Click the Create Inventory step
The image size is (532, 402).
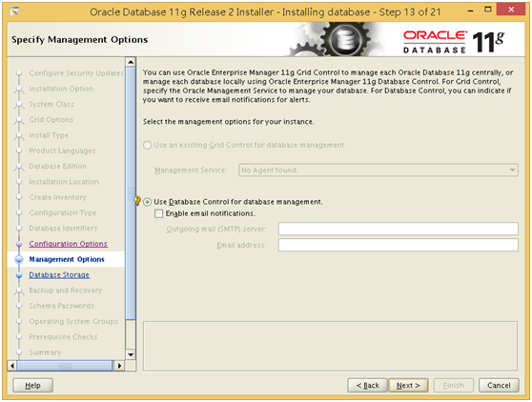click(57, 197)
